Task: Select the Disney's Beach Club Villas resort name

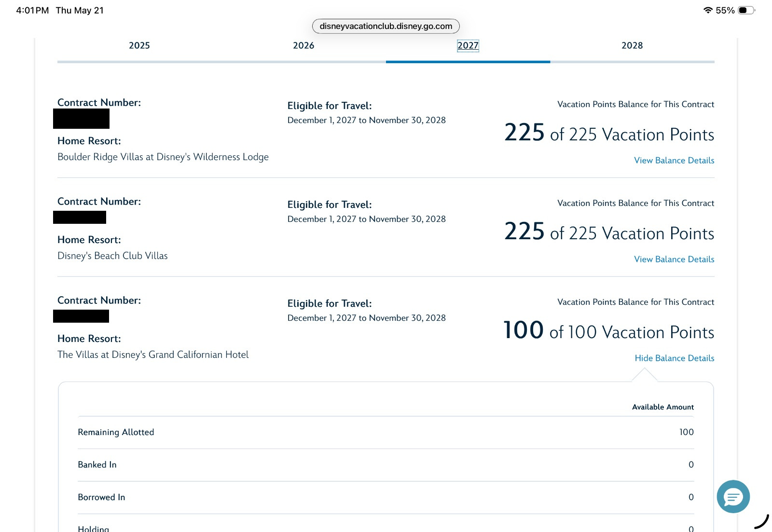Action: [112, 256]
